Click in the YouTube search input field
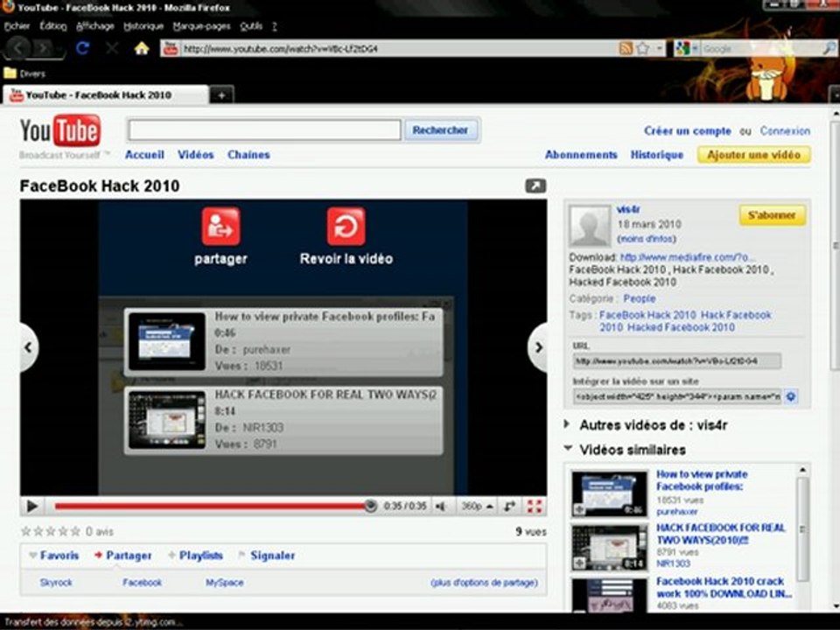The height and width of the screenshot is (630, 840). 264,130
